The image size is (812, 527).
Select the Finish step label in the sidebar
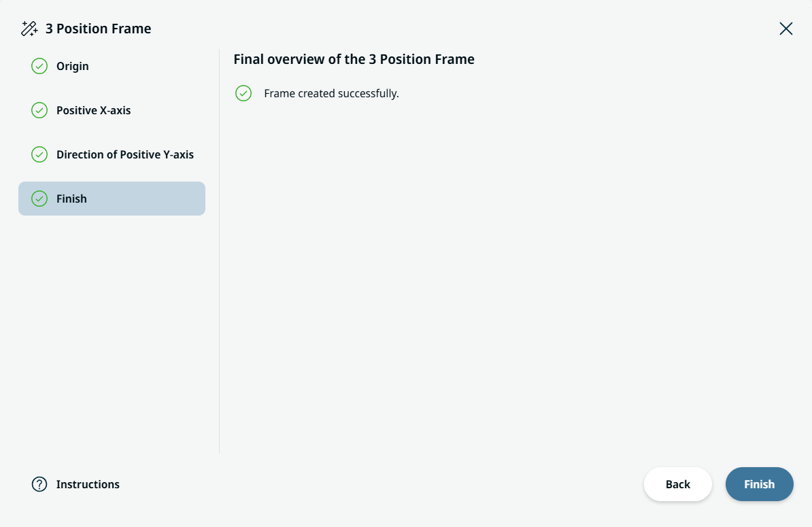tap(71, 199)
